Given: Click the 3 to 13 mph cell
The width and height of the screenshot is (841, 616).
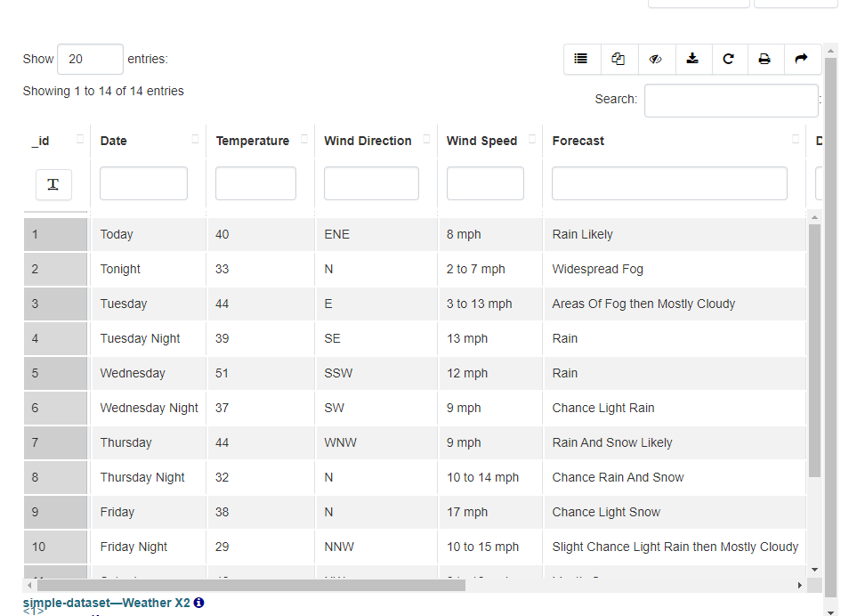Looking at the screenshot, I should point(490,304).
